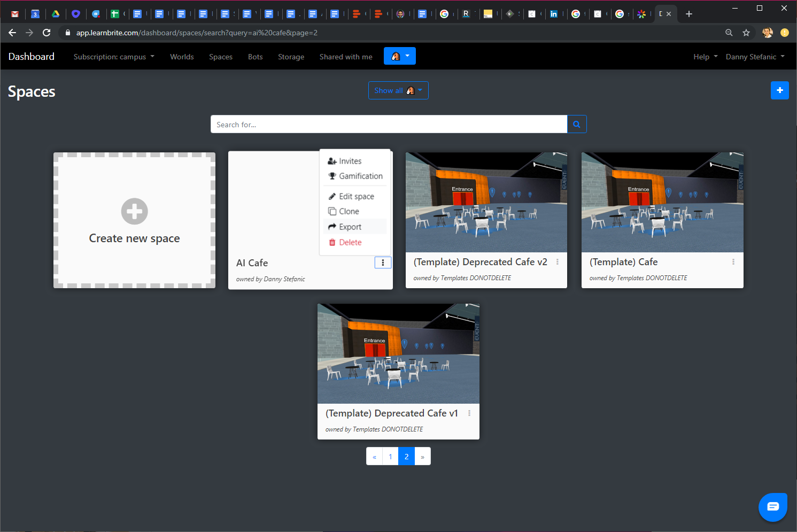
Task: Switch to the LinkedIn browser tab
Action: point(554,14)
